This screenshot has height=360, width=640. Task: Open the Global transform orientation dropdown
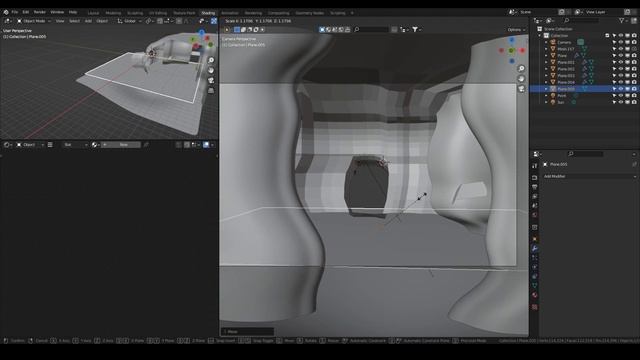130,21
